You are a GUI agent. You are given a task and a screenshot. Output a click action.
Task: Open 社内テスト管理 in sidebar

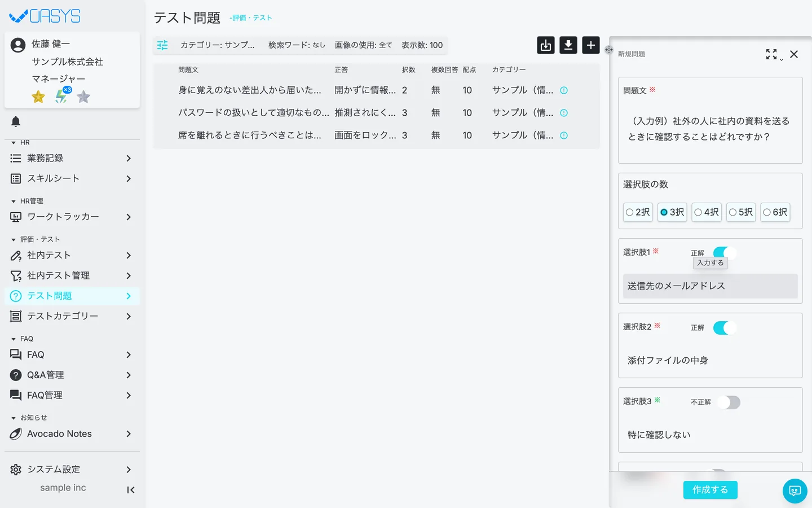tap(72, 275)
